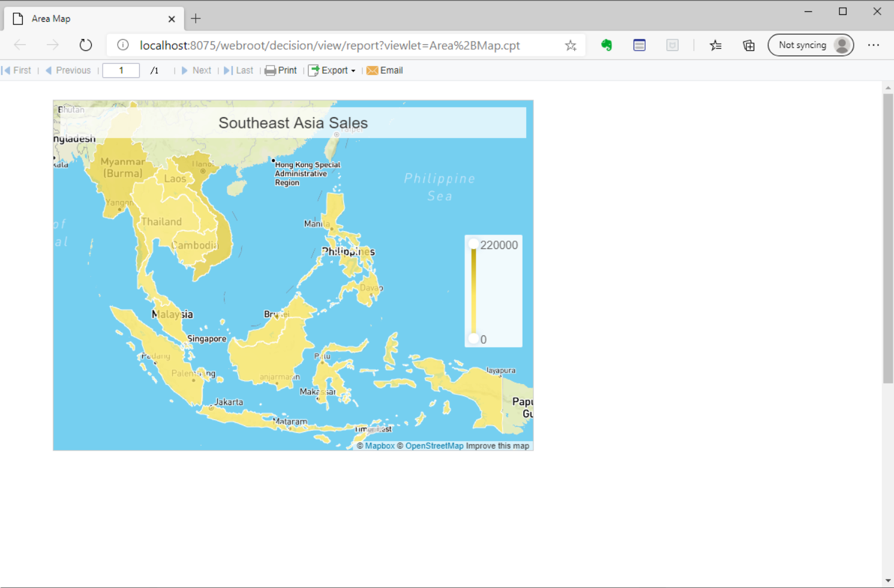Viewport: 894px width, 588px height.
Task: Open the favorites list icon
Action: point(715,45)
